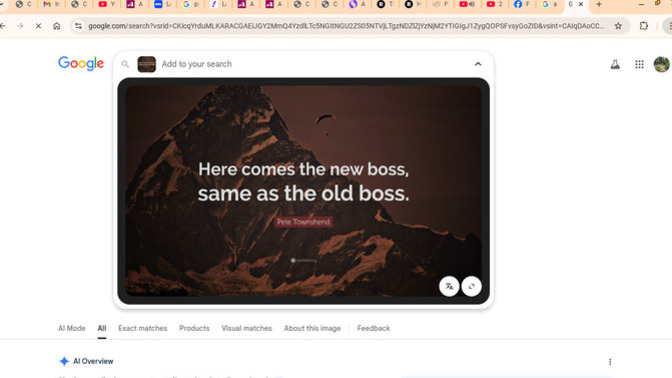Switch to the YouTube tab playing audio

point(467,4)
